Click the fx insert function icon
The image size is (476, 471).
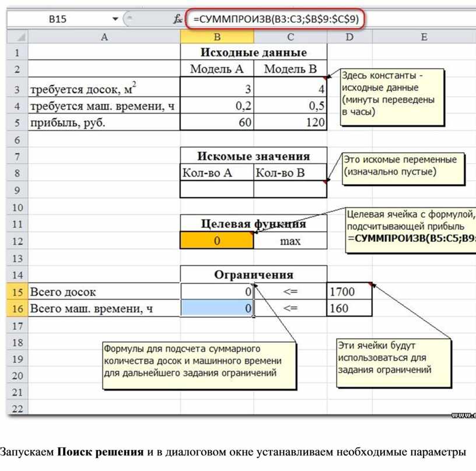[177, 19]
